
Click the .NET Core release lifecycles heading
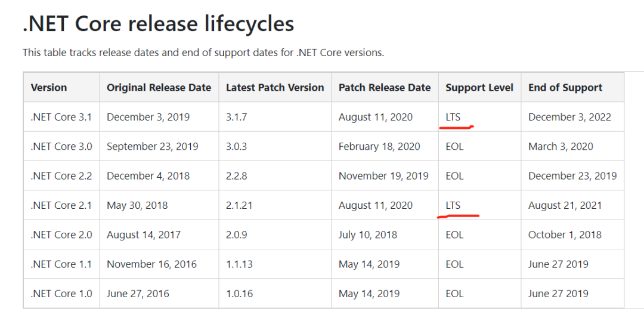click(x=158, y=24)
